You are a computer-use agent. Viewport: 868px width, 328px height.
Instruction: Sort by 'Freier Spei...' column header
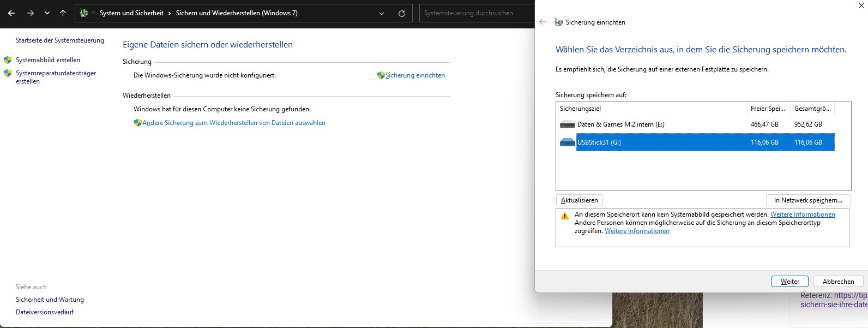point(768,109)
